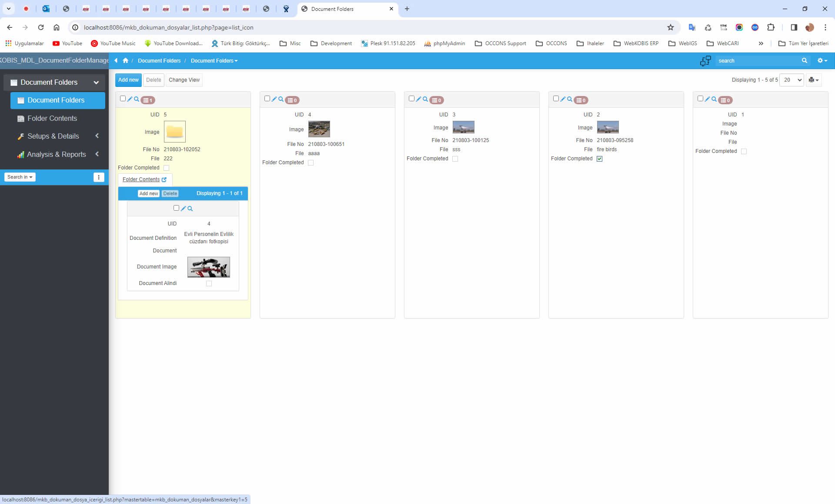835x504 pixels.
Task: Click the edit pencil icon on UID 1 card
Action: tap(707, 99)
